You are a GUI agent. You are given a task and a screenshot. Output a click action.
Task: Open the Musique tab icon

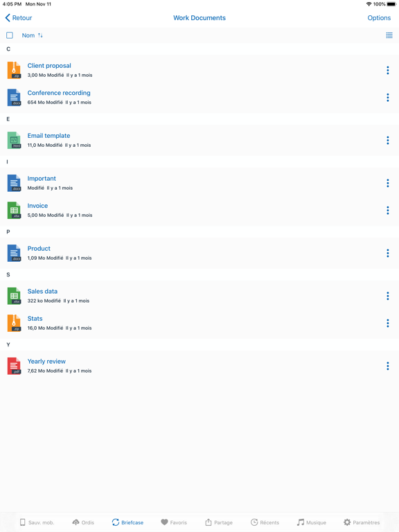pyautogui.click(x=300, y=522)
